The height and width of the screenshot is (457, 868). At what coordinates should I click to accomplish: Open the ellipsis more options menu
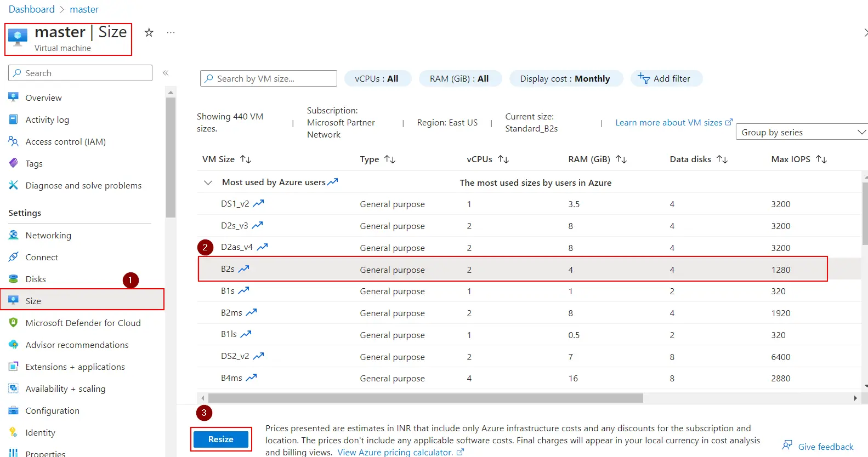point(171,33)
